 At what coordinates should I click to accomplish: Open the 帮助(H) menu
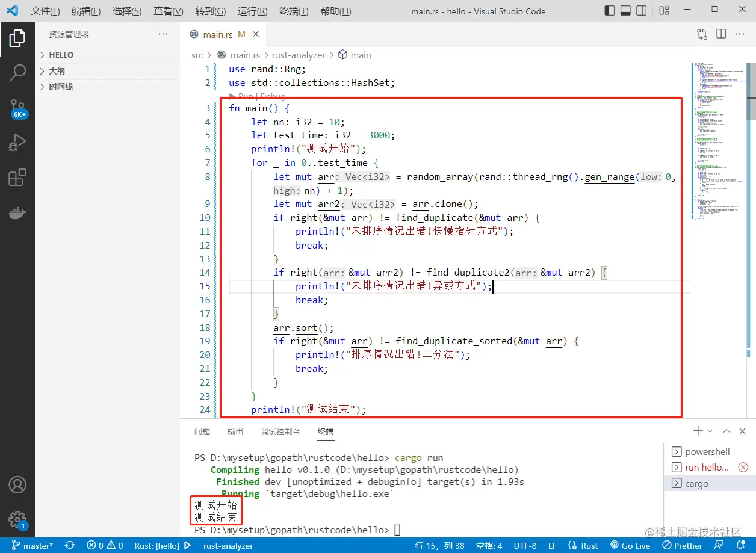tap(336, 11)
